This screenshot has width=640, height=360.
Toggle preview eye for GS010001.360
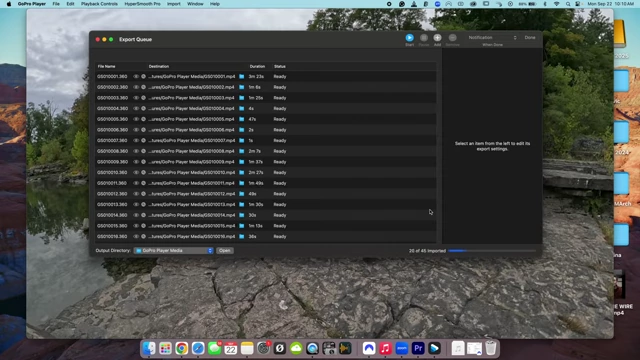[x=136, y=77]
